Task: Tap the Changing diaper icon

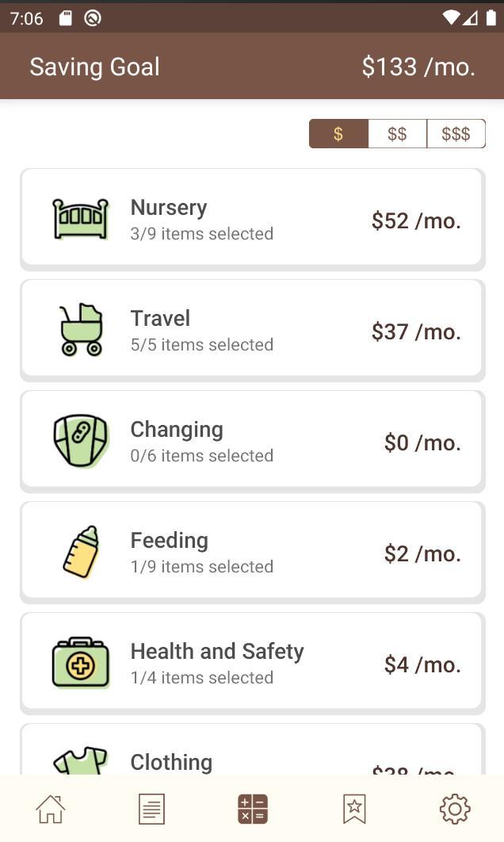Action: pos(81,441)
